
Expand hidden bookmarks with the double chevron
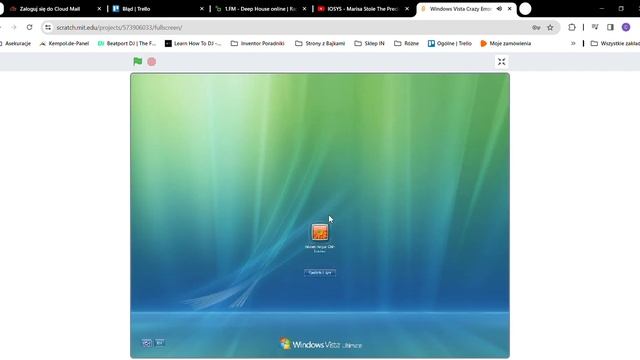pos(573,43)
